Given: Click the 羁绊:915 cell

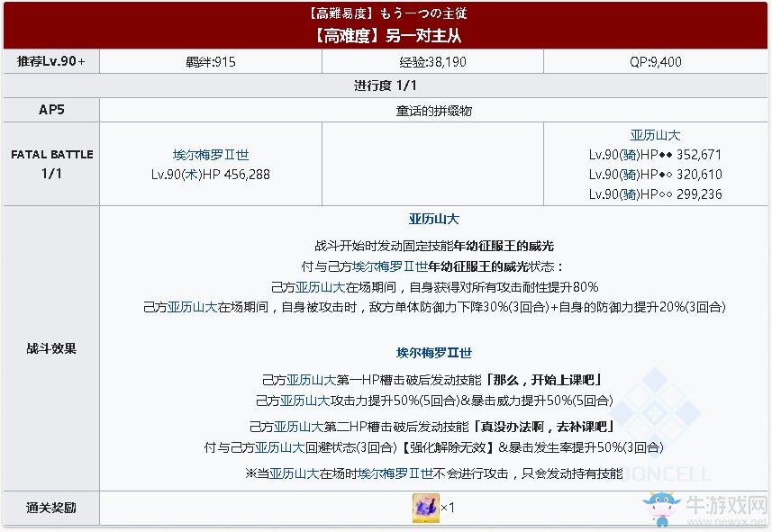Looking at the screenshot, I should pyautogui.click(x=211, y=61).
